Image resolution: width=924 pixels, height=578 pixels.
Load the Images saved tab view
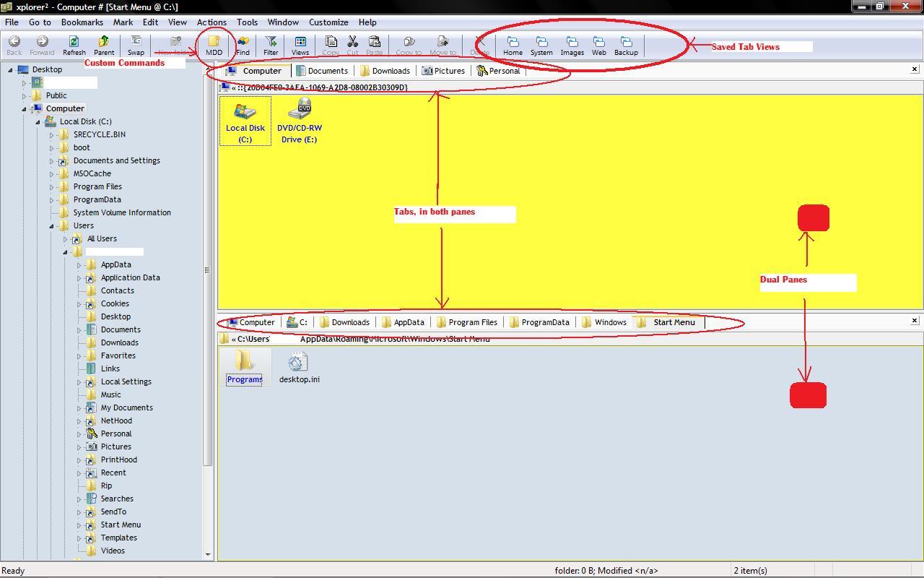click(572, 46)
